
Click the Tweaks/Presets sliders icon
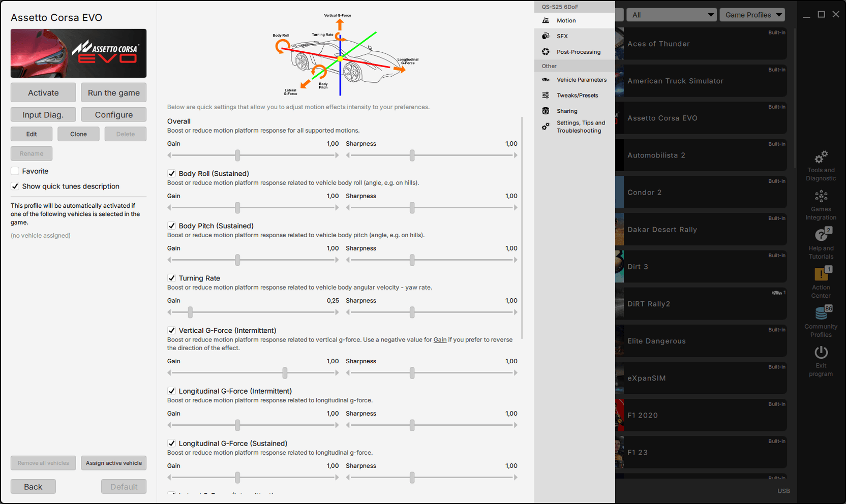[546, 96]
